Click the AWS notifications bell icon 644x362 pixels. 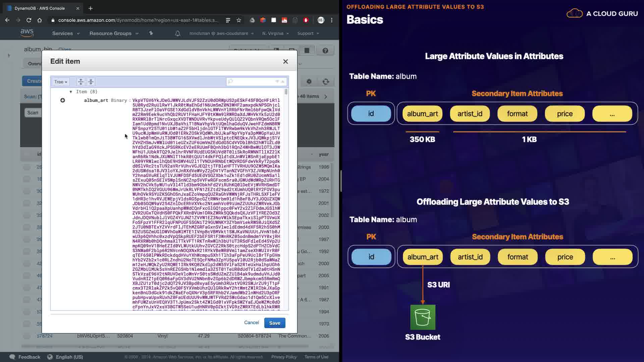178,34
